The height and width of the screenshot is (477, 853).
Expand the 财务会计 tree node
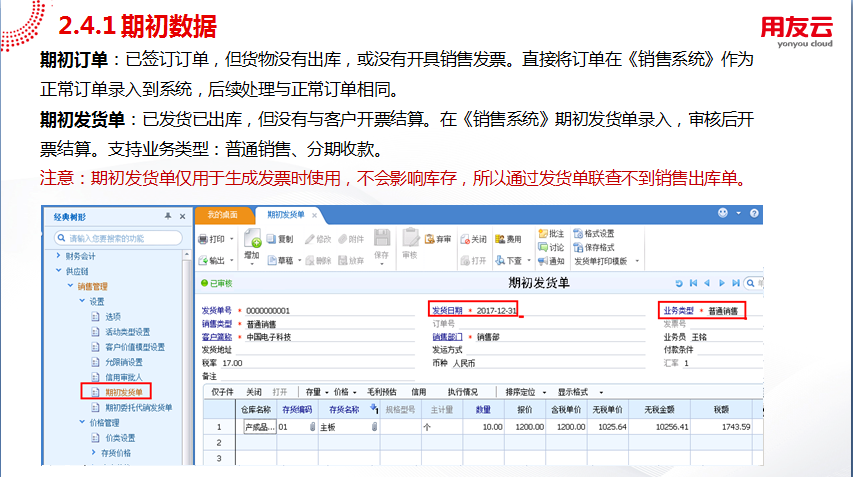coord(57,256)
